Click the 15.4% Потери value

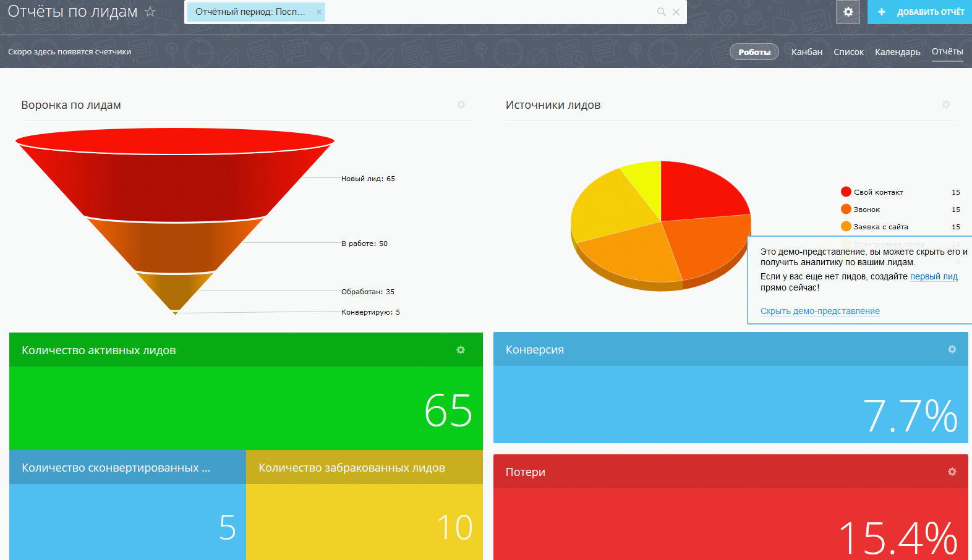(x=898, y=538)
